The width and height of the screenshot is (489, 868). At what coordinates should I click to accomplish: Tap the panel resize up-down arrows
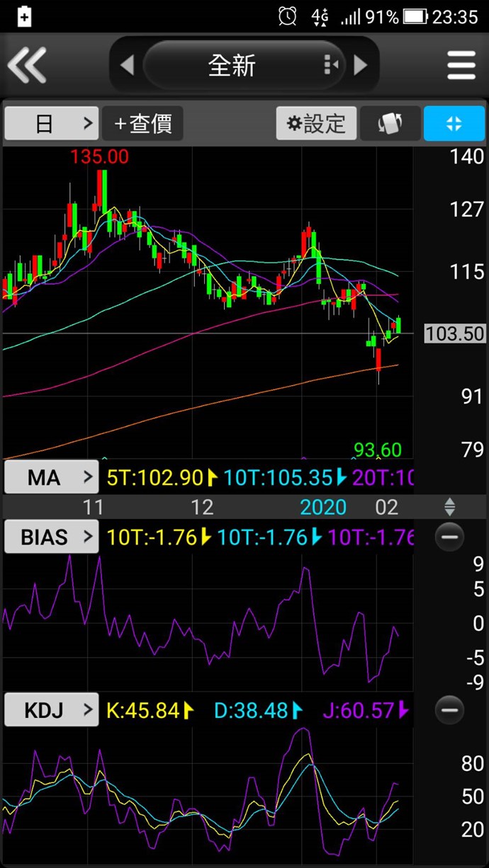coord(449,507)
